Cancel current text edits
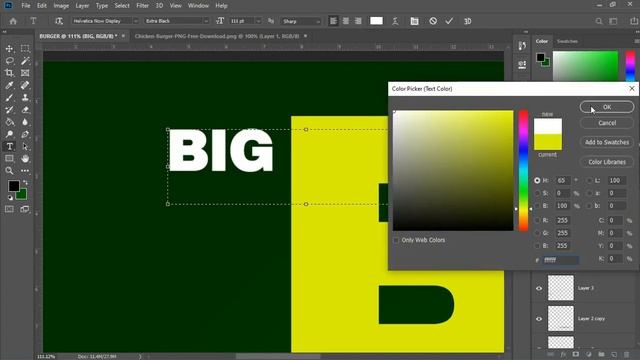This screenshot has height=360, width=640. 433,21
